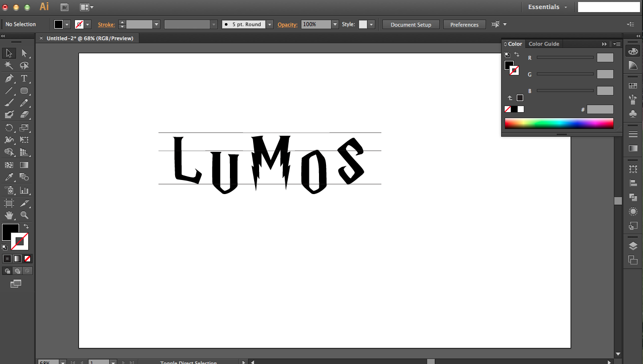Open the Style dropdown arrow

[x=371, y=24]
